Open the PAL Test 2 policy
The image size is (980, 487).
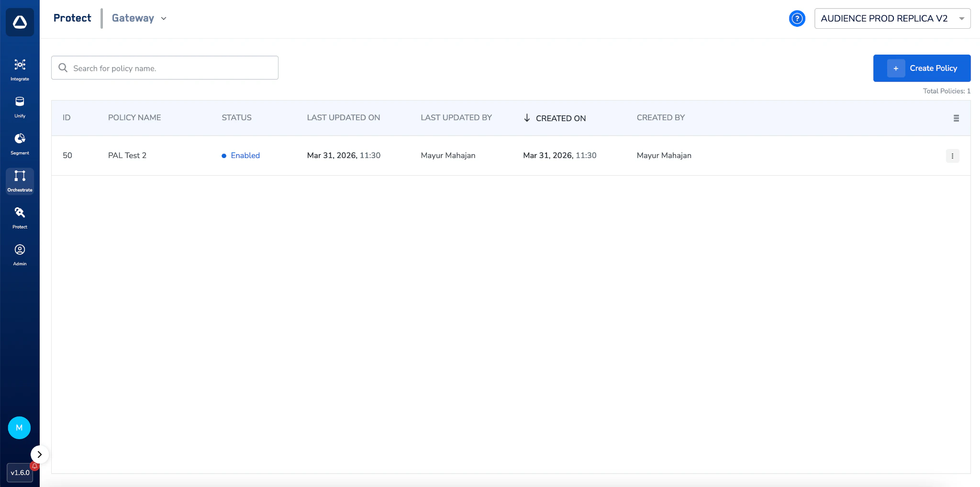coord(127,155)
